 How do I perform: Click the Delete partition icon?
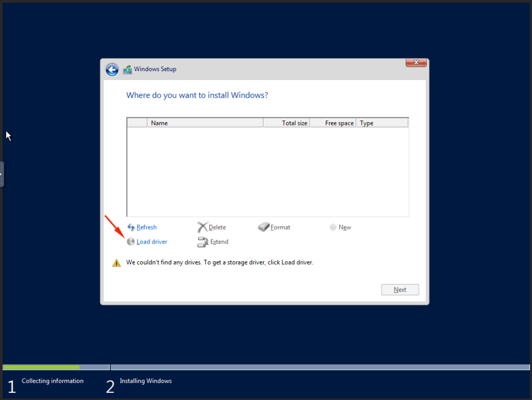tap(202, 227)
